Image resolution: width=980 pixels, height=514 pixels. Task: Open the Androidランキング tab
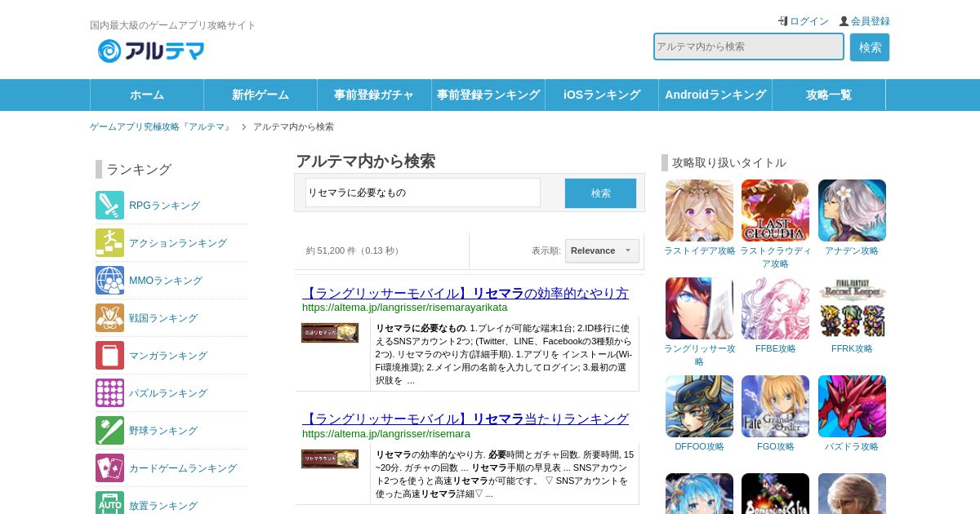(x=715, y=95)
